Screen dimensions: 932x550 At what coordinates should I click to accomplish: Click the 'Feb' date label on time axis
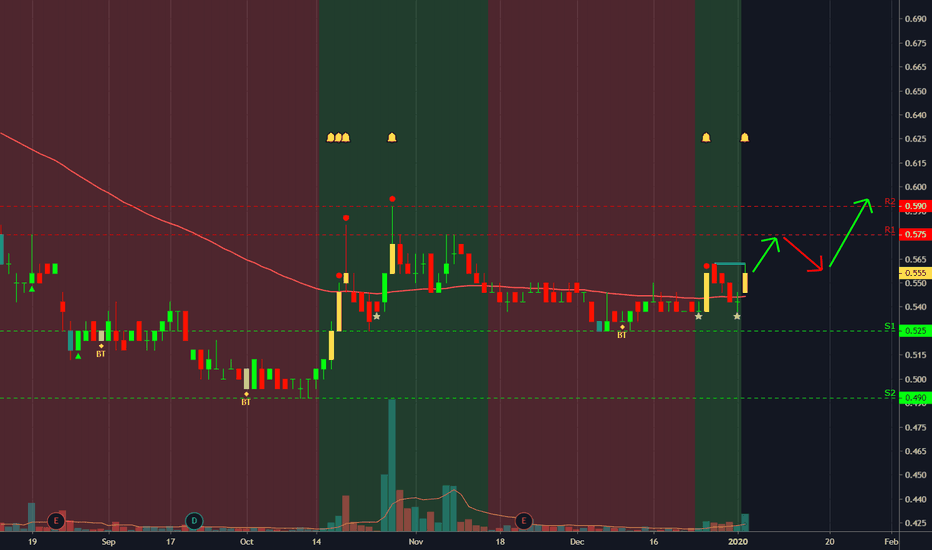point(891,542)
